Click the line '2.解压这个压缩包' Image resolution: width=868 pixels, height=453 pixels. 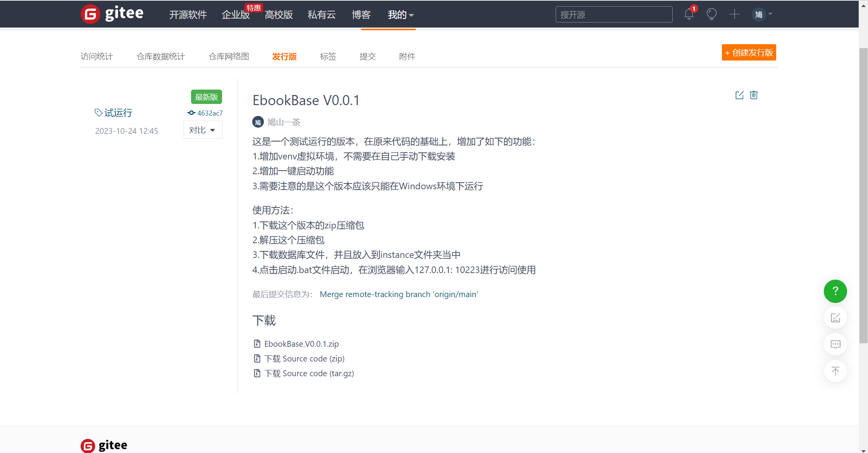[288, 240]
